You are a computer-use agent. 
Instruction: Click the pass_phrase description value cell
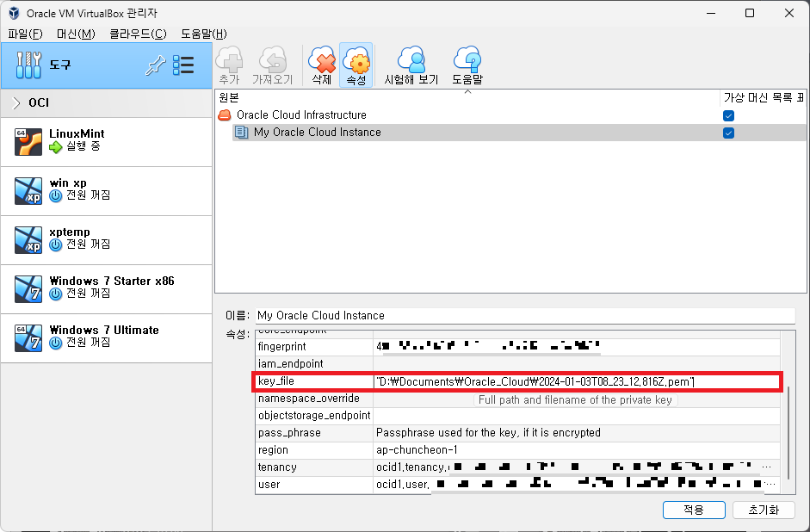tap(577, 433)
